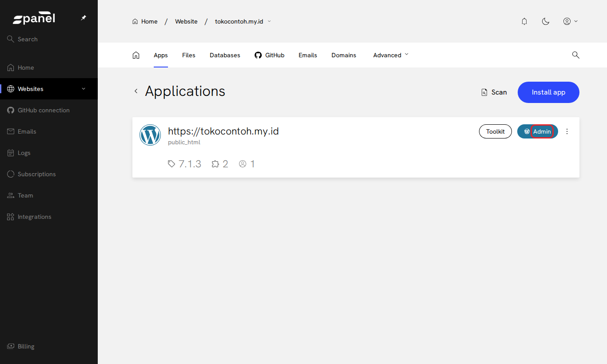Image resolution: width=607 pixels, height=364 pixels.
Task: Click the Website breadcrumb link
Action: click(186, 21)
